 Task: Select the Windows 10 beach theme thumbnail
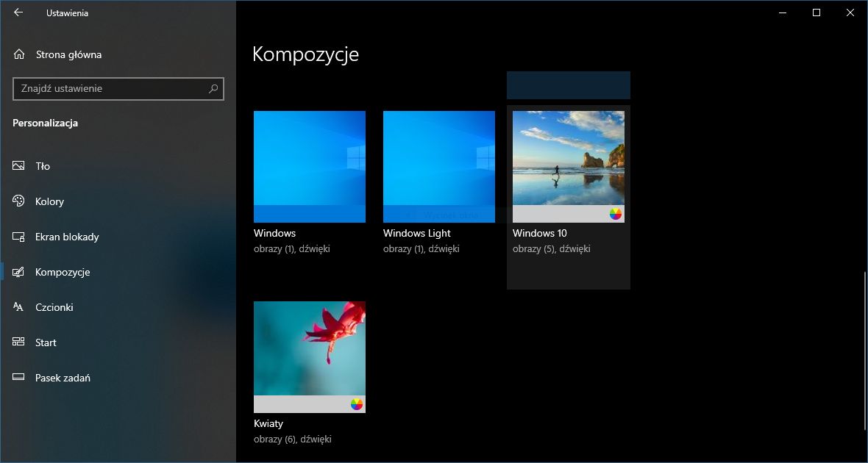tap(569, 167)
